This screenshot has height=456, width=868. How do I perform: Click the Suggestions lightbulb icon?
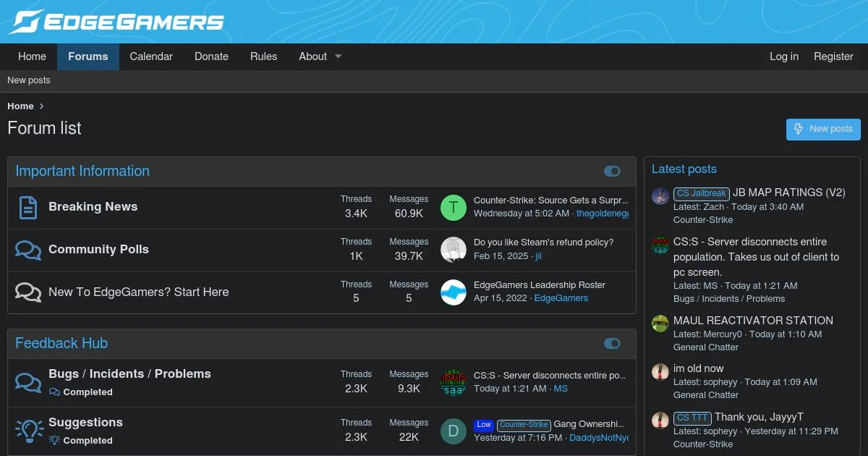(x=29, y=431)
